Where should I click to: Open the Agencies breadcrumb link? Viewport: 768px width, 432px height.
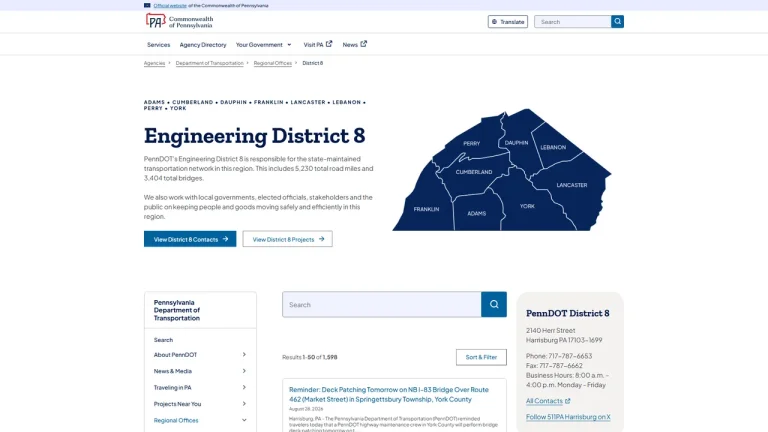154,63
